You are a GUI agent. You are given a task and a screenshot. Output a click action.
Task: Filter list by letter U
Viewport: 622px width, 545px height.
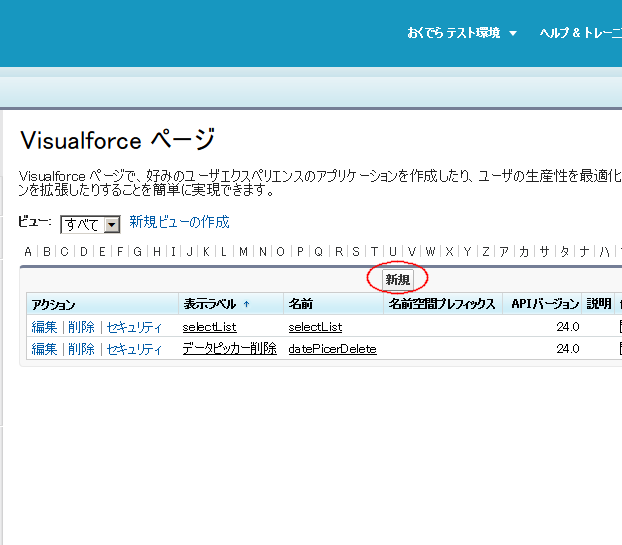pos(393,252)
